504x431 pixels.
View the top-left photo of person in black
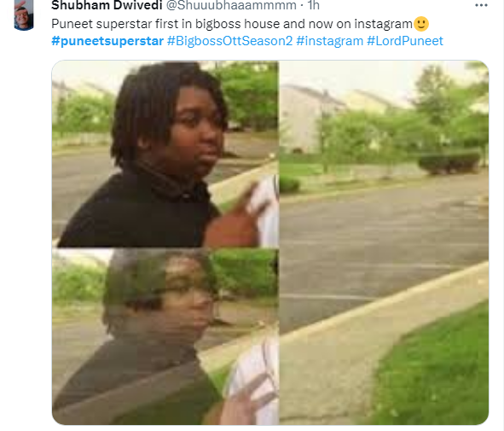165,154
